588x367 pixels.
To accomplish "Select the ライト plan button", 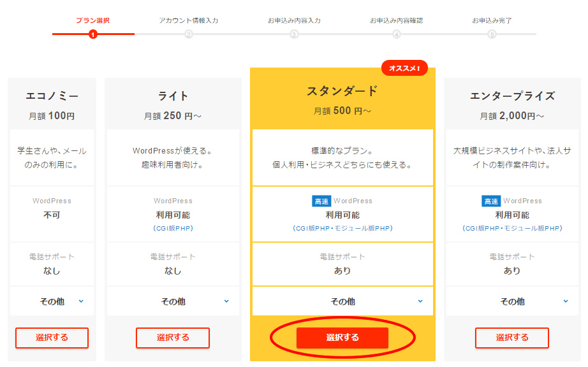I will point(173,338).
